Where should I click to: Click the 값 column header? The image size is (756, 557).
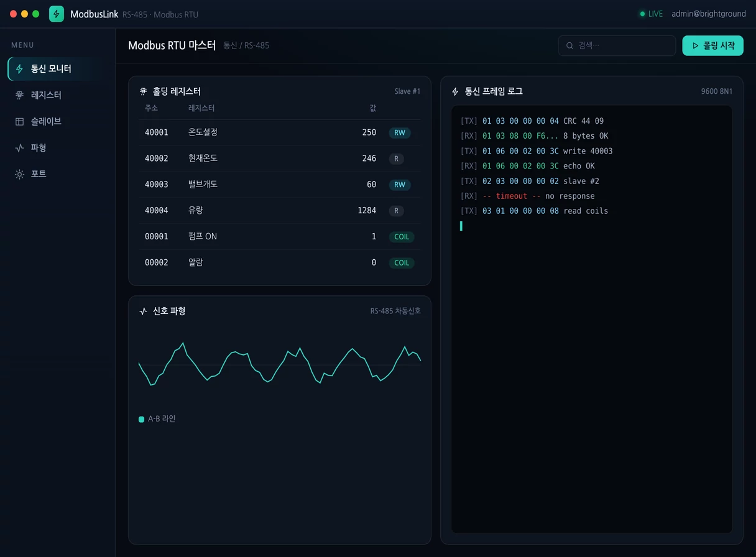coord(372,108)
